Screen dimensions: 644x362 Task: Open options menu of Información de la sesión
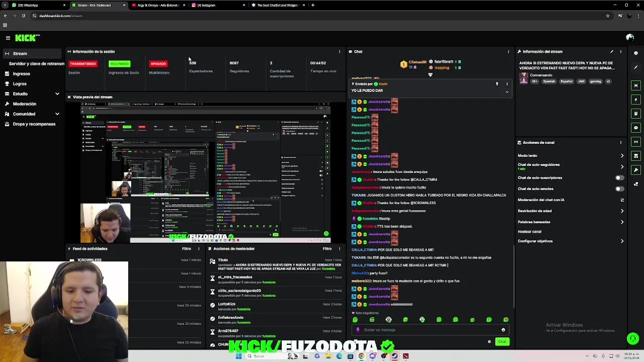coord(340,51)
